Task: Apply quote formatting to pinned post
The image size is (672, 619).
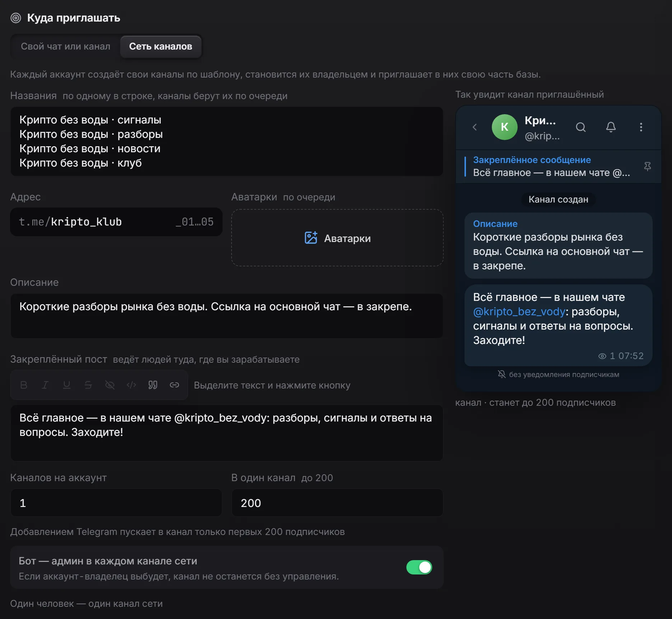Action: [x=153, y=385]
